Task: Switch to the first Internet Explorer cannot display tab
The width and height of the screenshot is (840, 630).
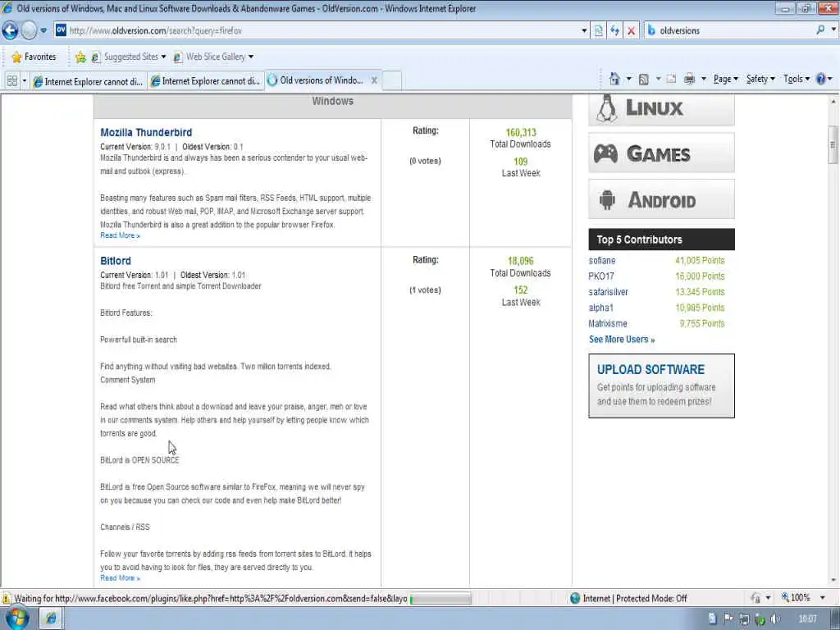Action: click(x=88, y=81)
